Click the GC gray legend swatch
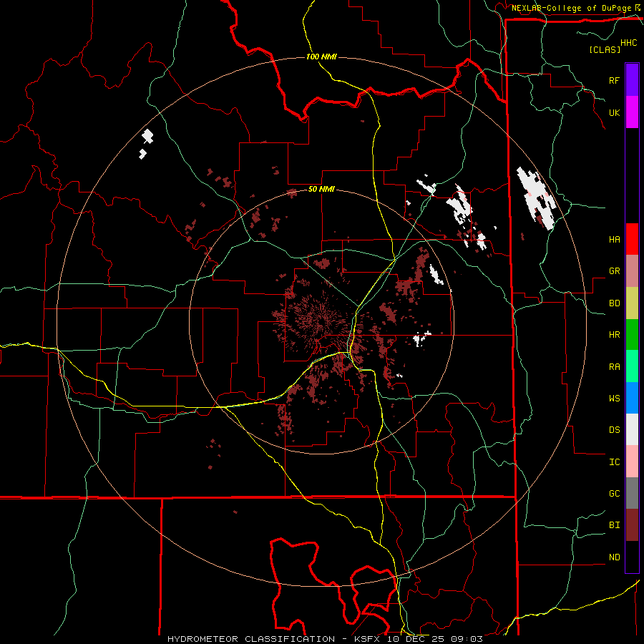Viewport: 644px width, 644px height. tap(632, 493)
